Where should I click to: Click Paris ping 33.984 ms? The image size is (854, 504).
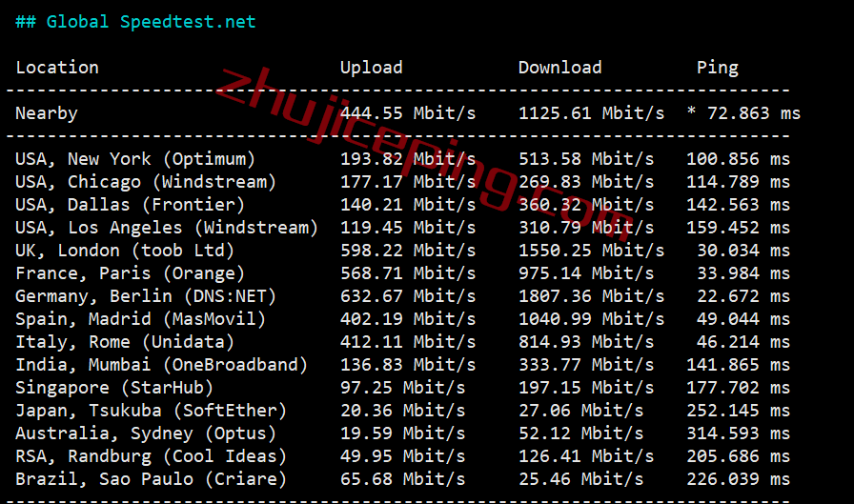[743, 273]
